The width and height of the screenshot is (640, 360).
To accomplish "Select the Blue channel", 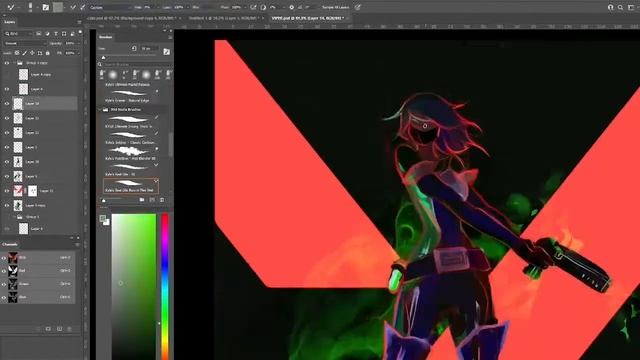I will [x=38, y=297].
